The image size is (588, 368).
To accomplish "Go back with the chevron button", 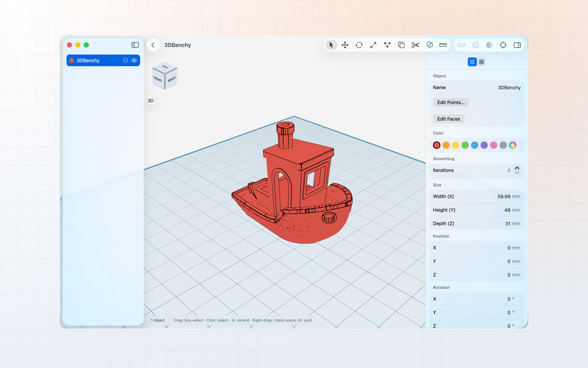I will (x=153, y=45).
